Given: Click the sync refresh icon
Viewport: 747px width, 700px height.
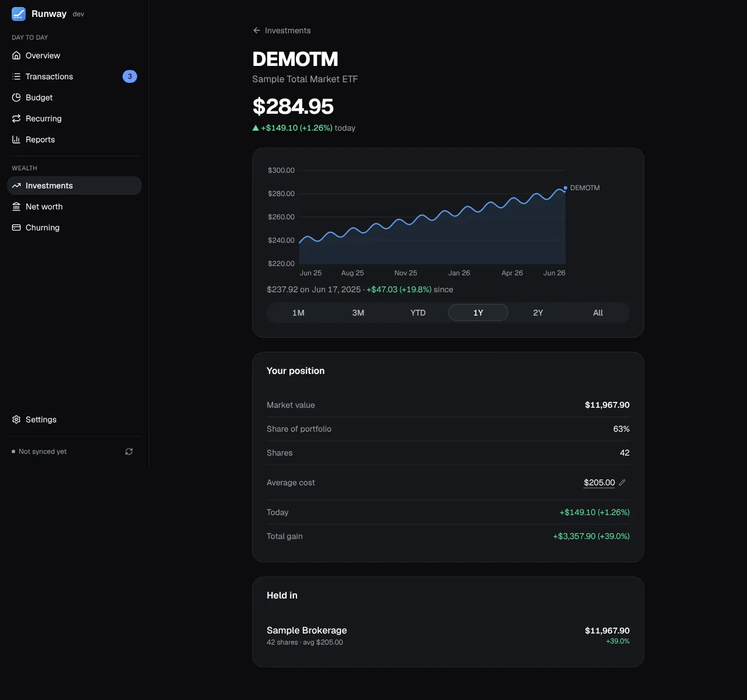Looking at the screenshot, I should click(129, 452).
